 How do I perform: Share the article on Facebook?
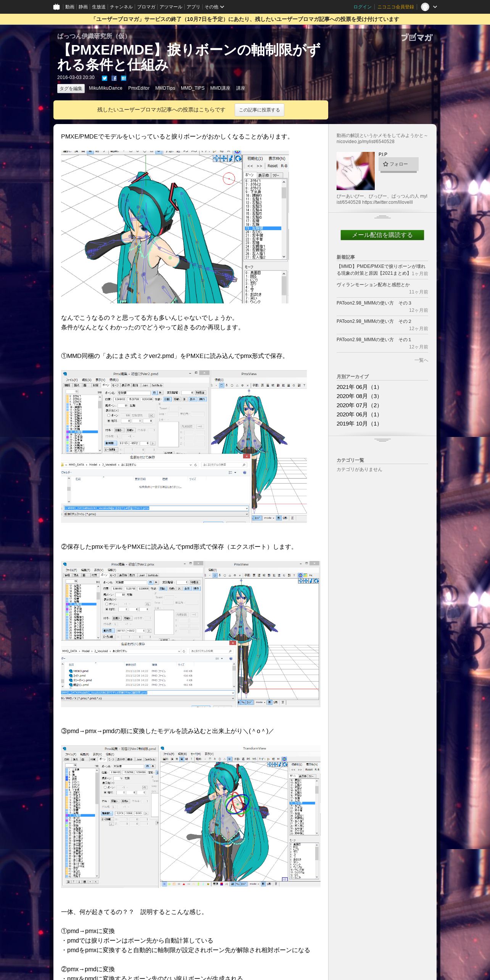click(114, 78)
